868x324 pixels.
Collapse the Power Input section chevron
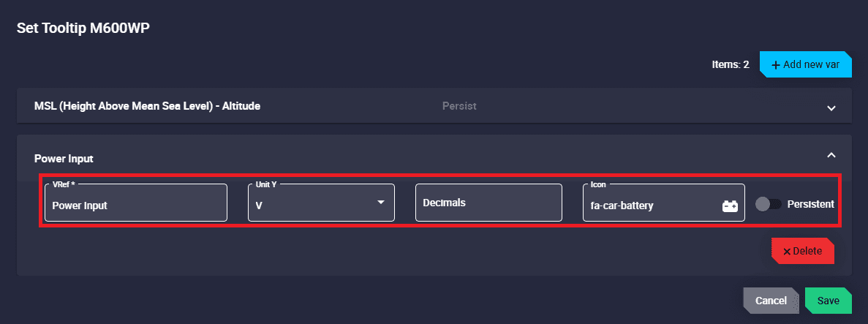point(831,155)
